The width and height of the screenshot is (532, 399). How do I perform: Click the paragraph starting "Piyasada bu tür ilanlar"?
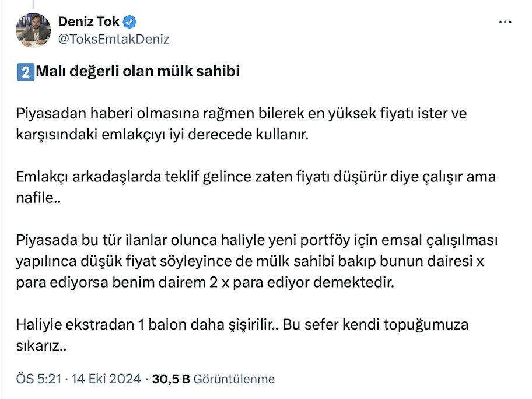[256, 240]
